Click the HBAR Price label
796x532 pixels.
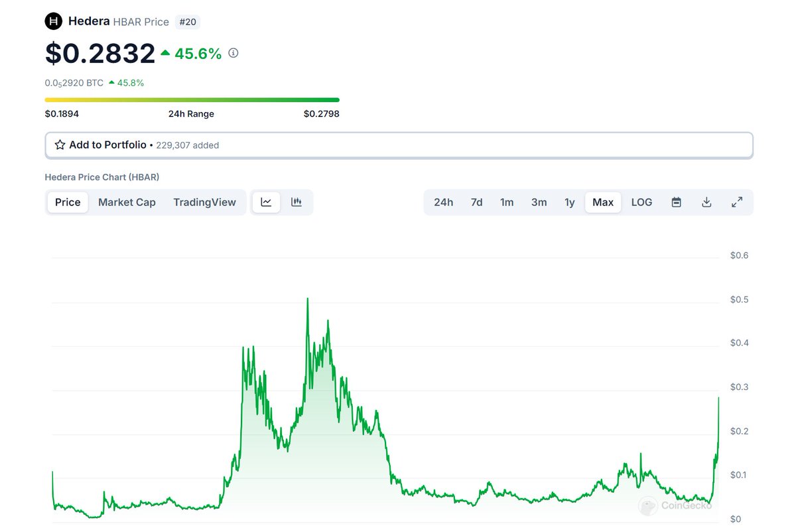141,22
